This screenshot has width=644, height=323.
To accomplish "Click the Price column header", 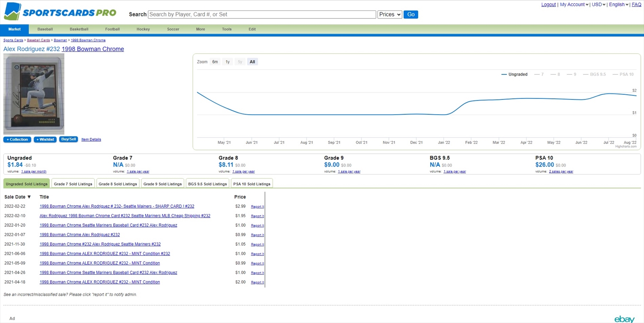I will click(240, 197).
